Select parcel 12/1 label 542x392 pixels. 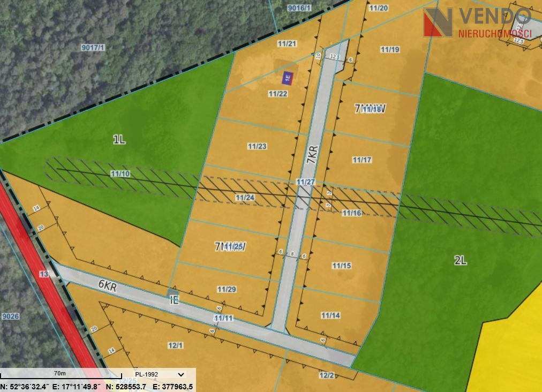175,345
